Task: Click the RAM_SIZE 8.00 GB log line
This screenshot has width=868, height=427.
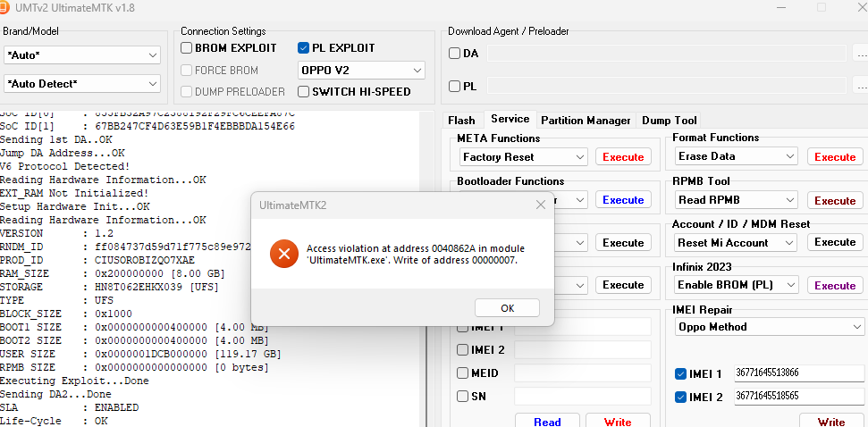Action: (113, 273)
